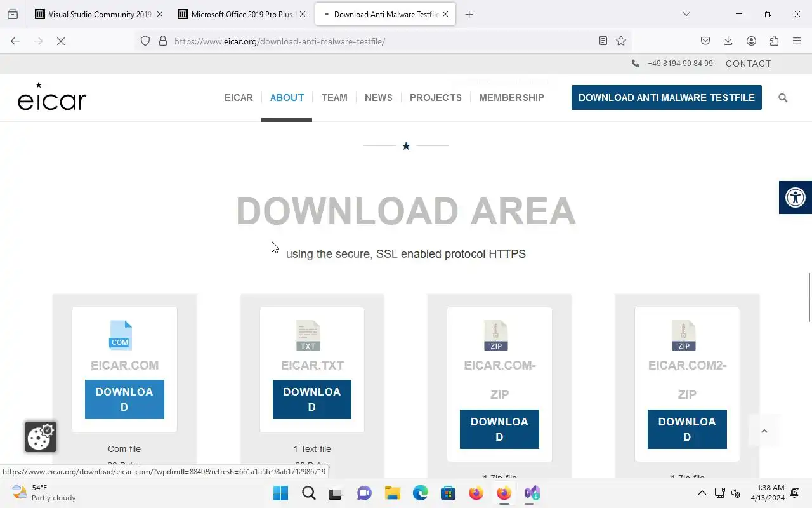Download the EICAR.COM file
This screenshot has height=508, width=812.
click(x=124, y=399)
